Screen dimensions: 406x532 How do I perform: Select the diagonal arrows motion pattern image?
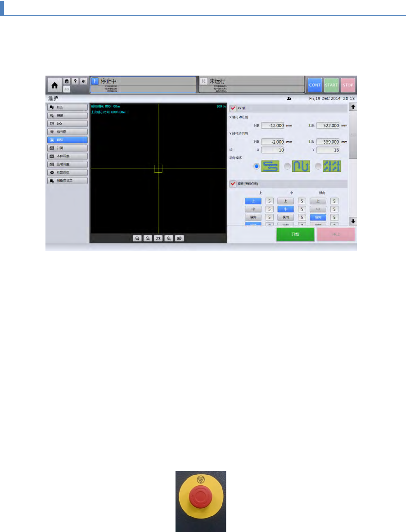click(x=332, y=166)
